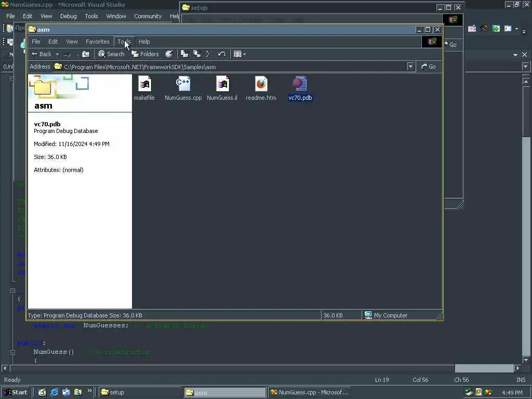This screenshot has height=399, width=532.
Task: Click the Visual Studio vertical scrollbar thumb
Action: (526, 246)
